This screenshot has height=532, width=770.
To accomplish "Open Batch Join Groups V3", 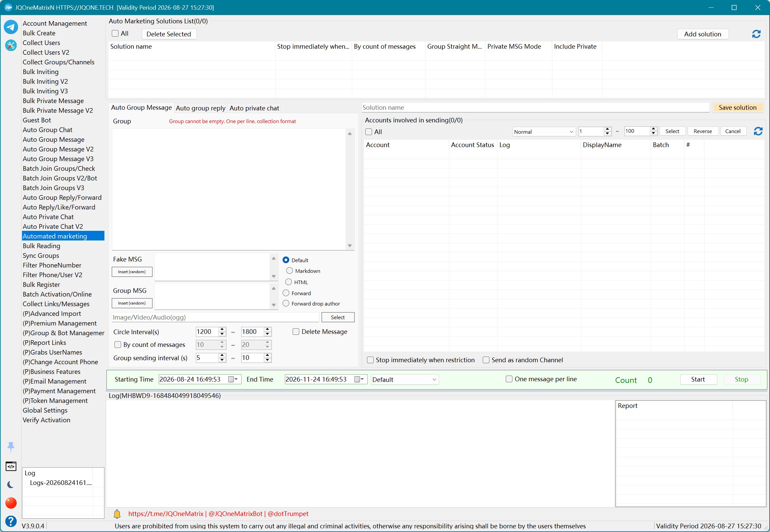I will click(53, 188).
